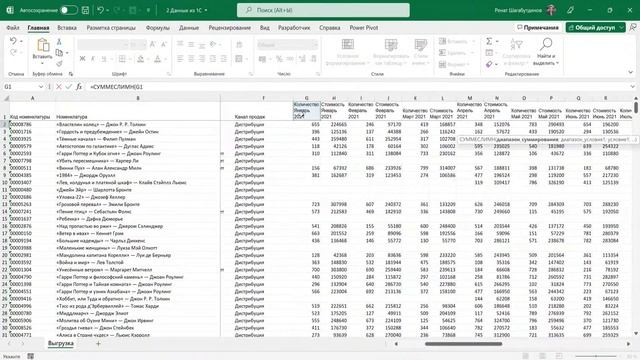This screenshot has width=640, height=360.
Task: Switch to the Вставка tab
Action: pyautogui.click(x=67, y=28)
